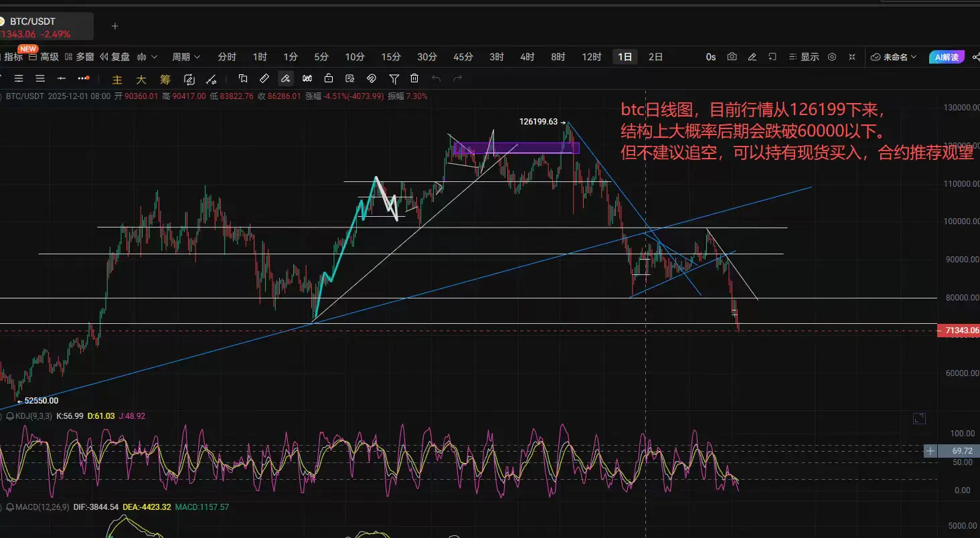Click the 71343.06 current price label
Image resolution: width=980 pixels, height=538 pixels.
(x=959, y=331)
